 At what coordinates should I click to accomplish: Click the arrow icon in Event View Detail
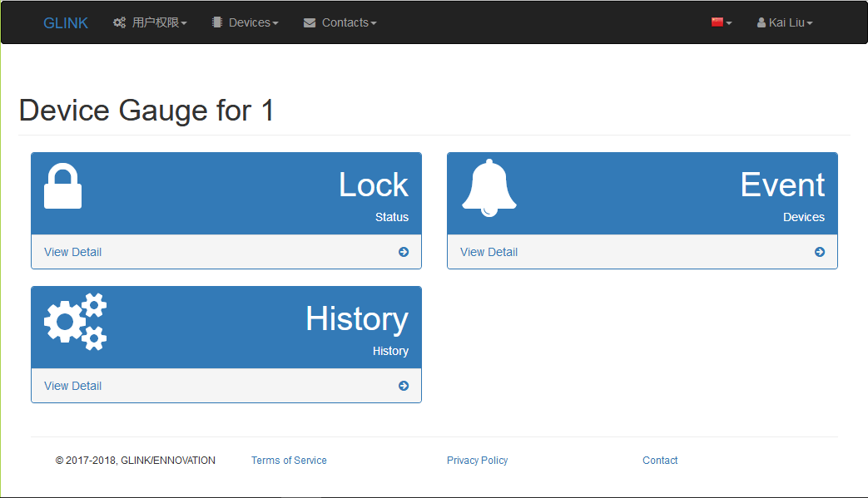pos(820,252)
